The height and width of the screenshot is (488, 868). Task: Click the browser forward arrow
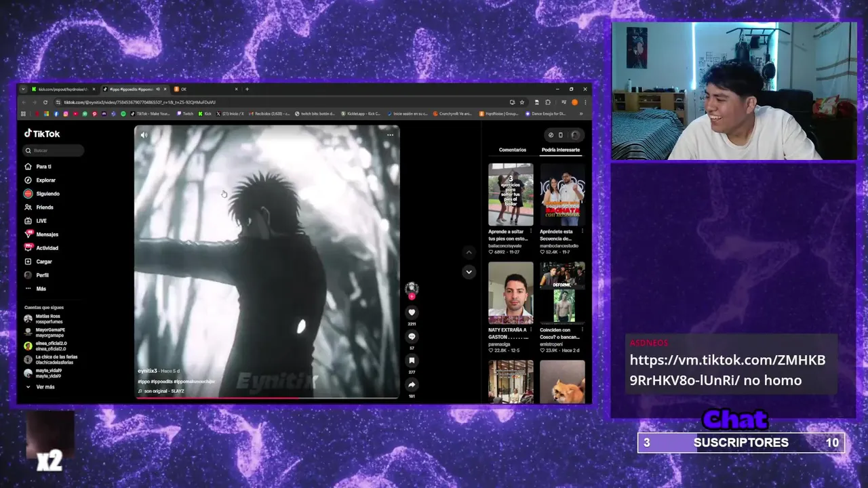point(35,102)
